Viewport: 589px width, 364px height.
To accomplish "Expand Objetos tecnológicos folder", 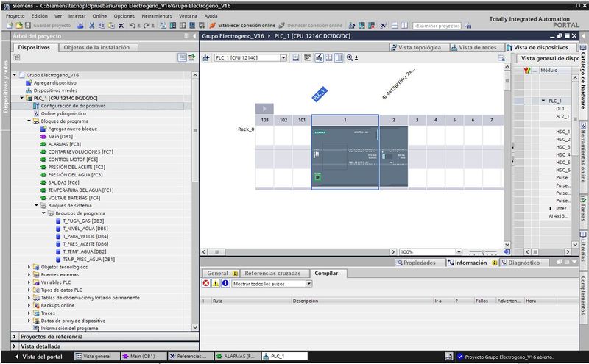I will click(29, 267).
